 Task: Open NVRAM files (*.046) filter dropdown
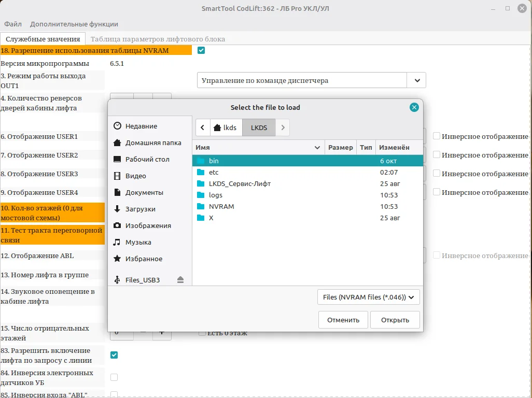(x=369, y=297)
